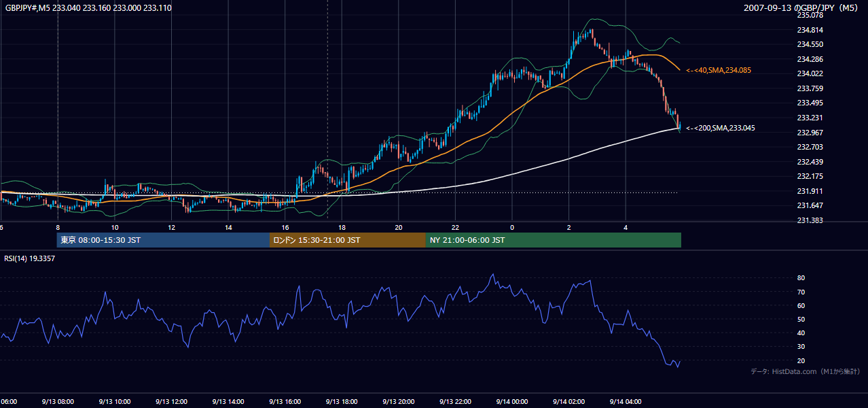Click the 9/13 16:00 time axis label
Viewport: 868px width, 408px height.
point(285,401)
